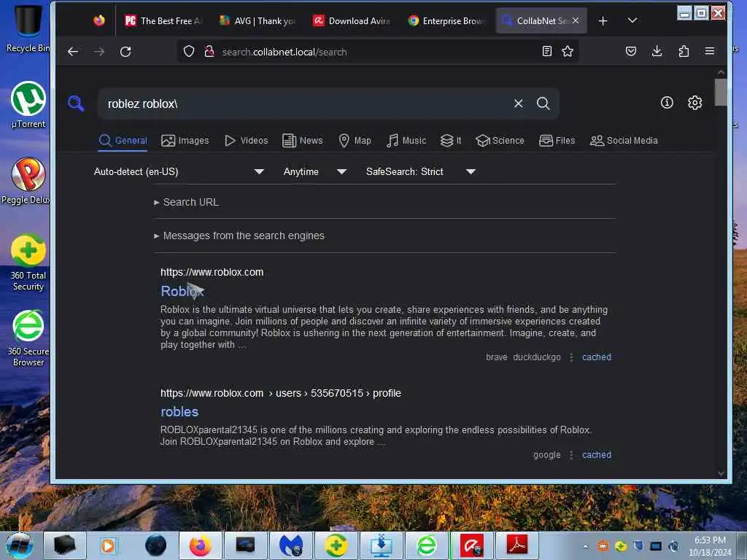Expand the Search URL section
This screenshot has height=560, width=747.
[186, 202]
